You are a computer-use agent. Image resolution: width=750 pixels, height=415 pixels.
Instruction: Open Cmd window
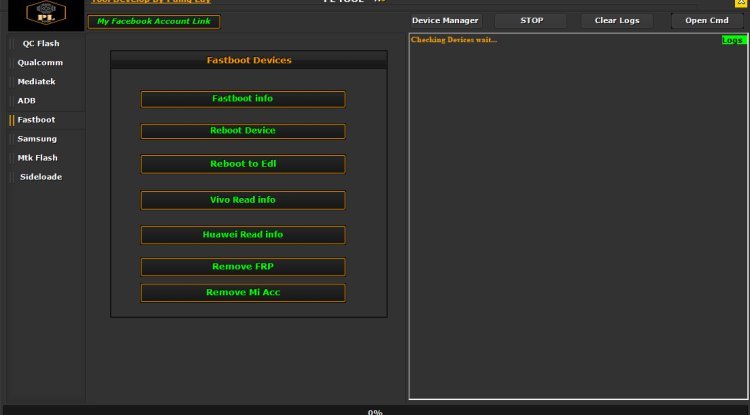tap(706, 21)
